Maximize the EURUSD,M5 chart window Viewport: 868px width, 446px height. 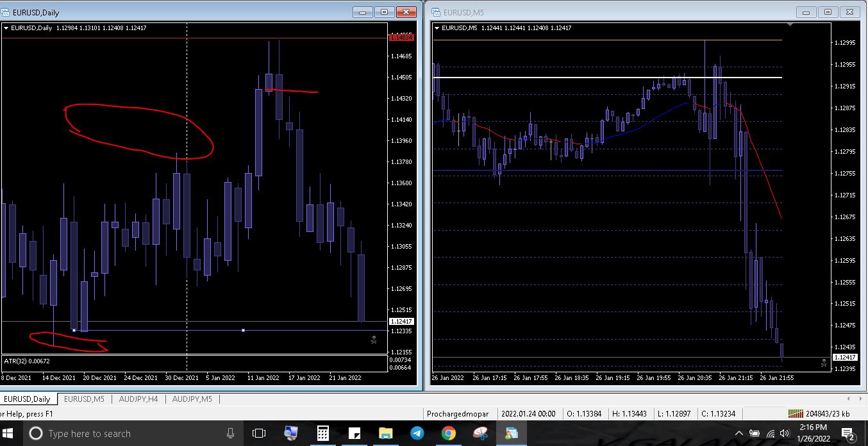coord(828,12)
